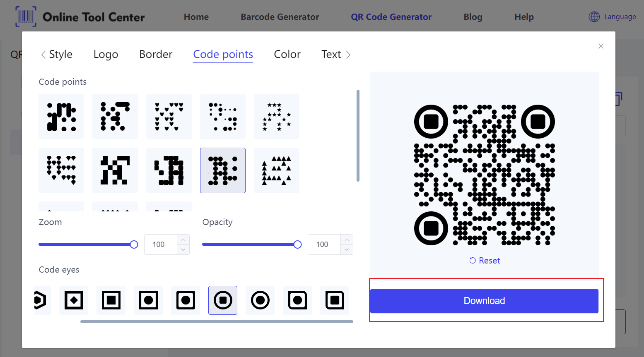Increase the Zoom value with up arrow
The width and height of the screenshot is (644, 357).
click(x=183, y=240)
